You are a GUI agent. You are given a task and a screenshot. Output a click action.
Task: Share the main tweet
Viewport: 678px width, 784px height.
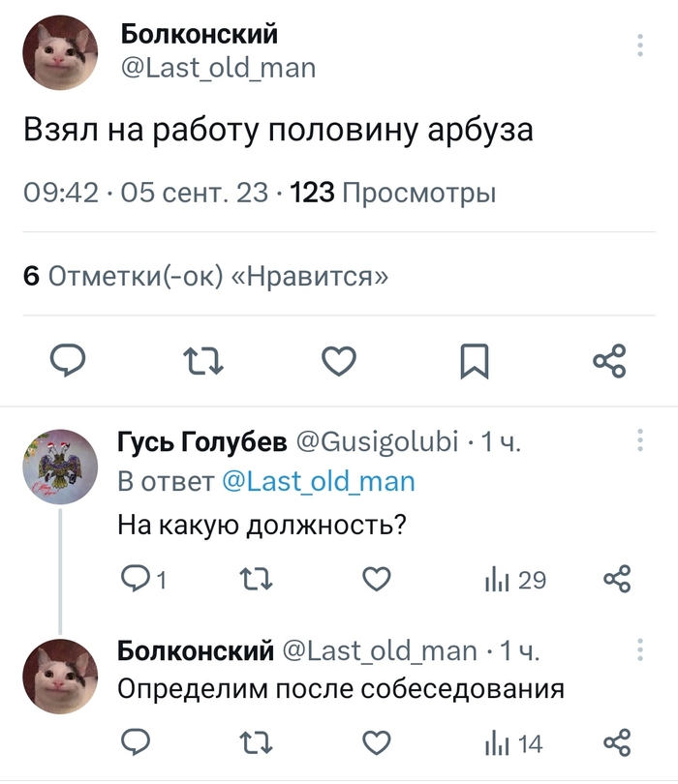[609, 361]
